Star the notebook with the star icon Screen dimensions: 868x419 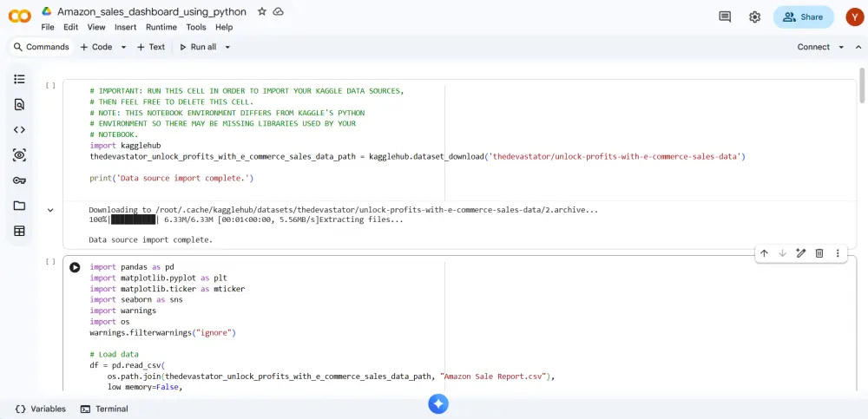[x=262, y=11]
